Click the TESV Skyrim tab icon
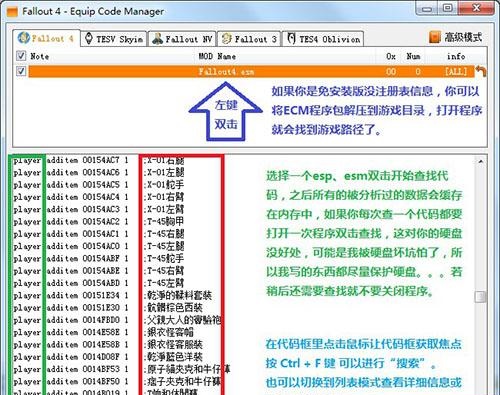The height and width of the screenshot is (395, 500). point(89,38)
